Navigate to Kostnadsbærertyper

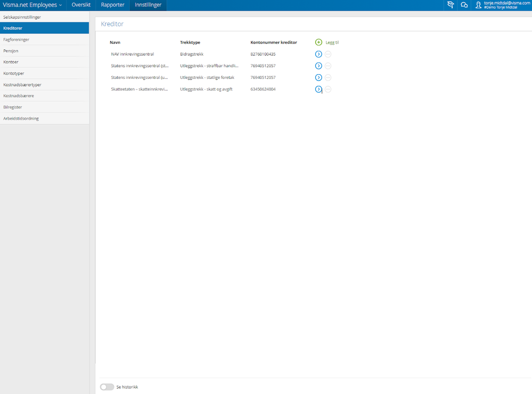click(44, 85)
